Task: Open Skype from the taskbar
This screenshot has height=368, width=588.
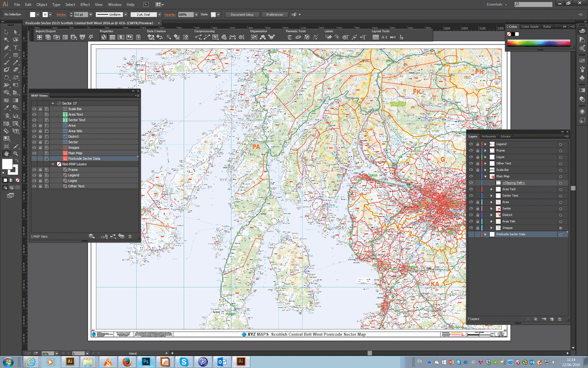Action: pyautogui.click(x=184, y=362)
